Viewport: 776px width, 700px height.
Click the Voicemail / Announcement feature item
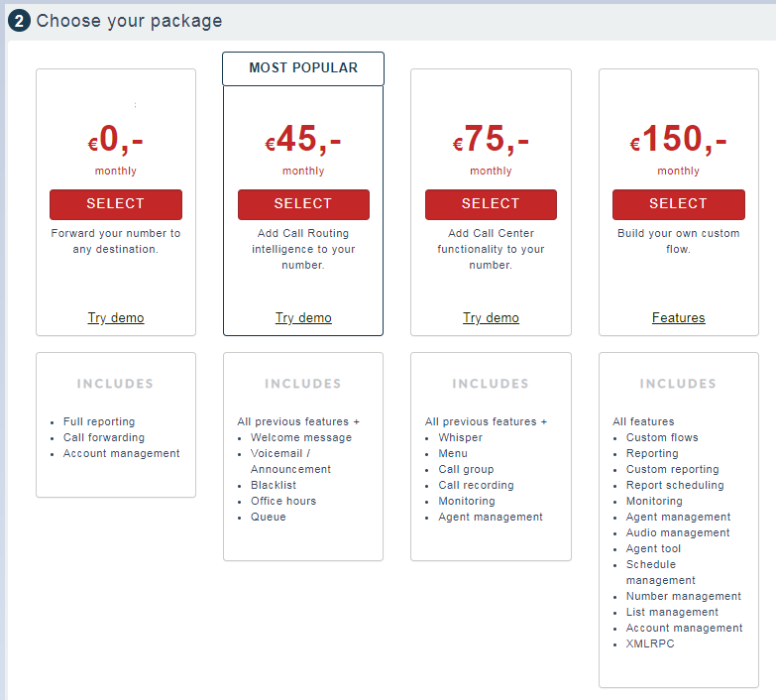(x=291, y=461)
